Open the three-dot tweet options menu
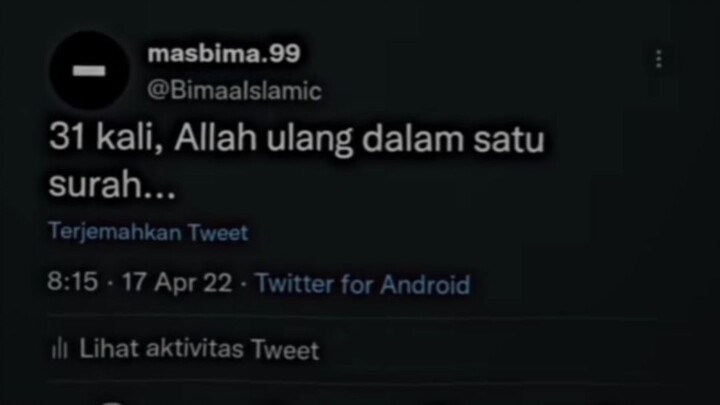The image size is (720, 405). [x=659, y=59]
